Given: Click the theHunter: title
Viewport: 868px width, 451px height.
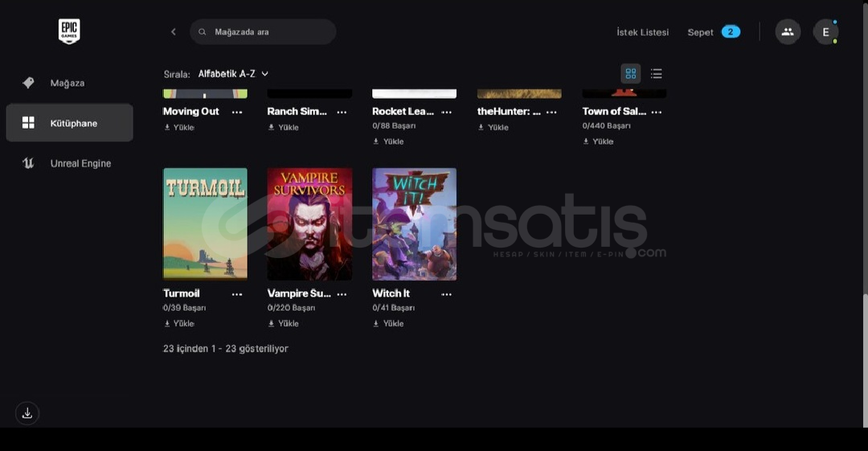Looking at the screenshot, I should point(509,112).
